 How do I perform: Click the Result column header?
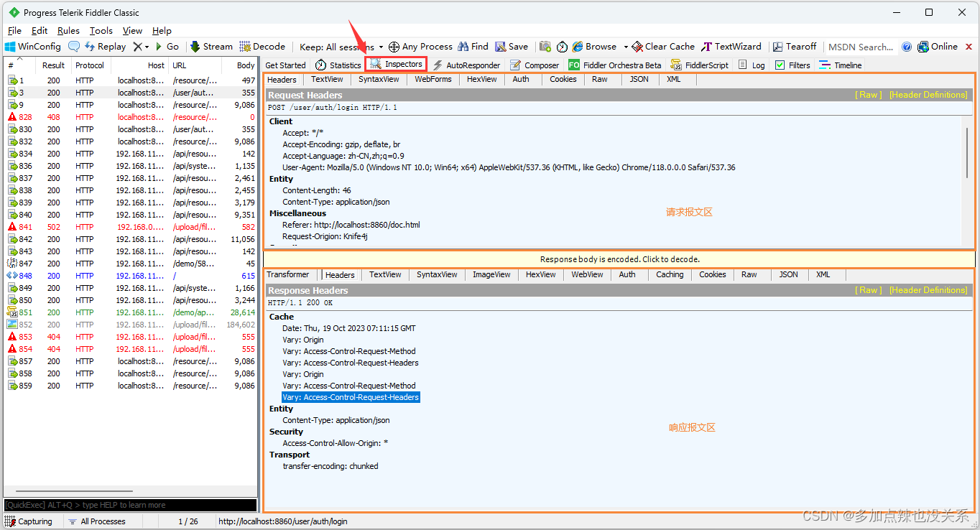pos(53,65)
